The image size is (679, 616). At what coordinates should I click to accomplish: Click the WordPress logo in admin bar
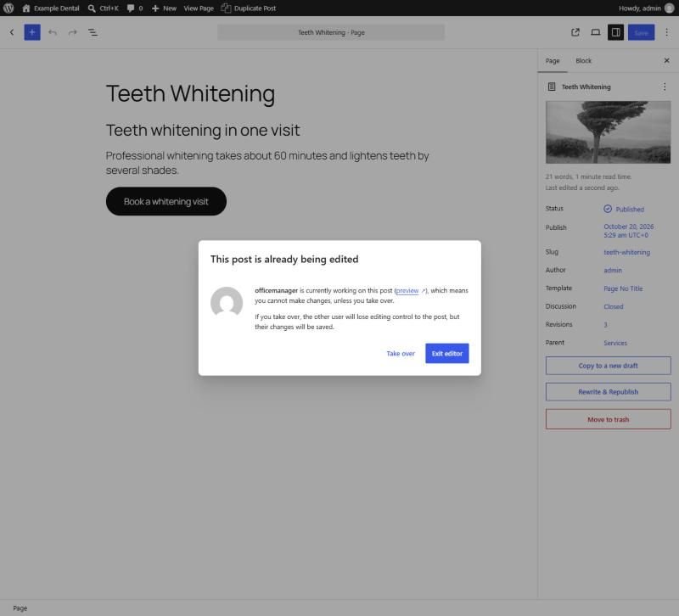[8, 8]
